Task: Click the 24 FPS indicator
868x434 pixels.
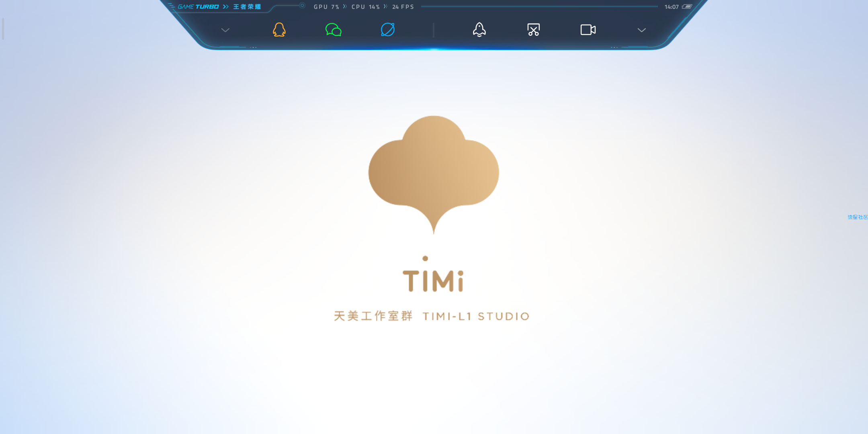Action: 403,7
